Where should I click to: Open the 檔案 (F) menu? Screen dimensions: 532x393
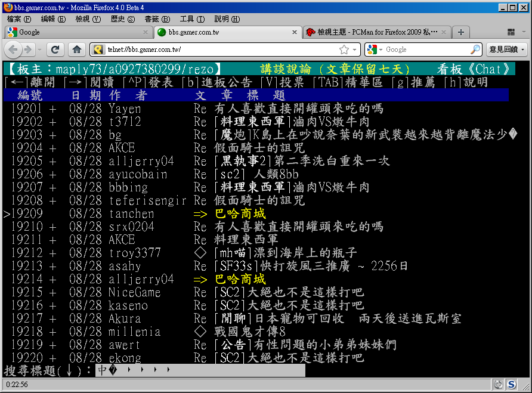19,19
